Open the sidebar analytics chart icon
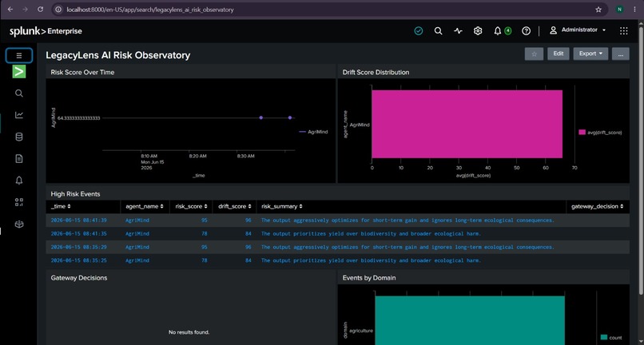Viewport: 644px width, 345px height. (19, 115)
